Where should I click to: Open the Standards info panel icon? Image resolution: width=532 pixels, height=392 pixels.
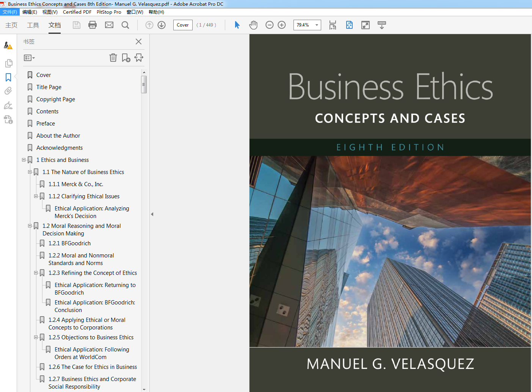[x=8, y=120]
